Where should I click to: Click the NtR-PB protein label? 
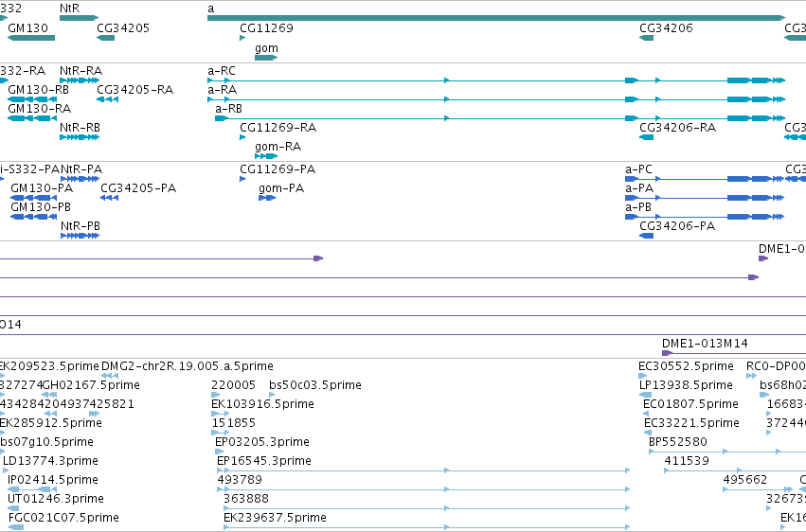click(x=81, y=226)
